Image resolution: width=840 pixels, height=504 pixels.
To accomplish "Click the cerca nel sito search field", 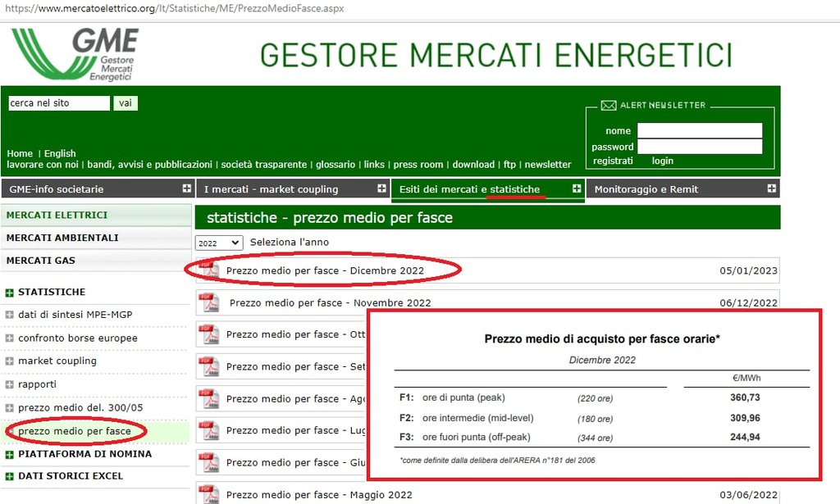I will click(59, 103).
